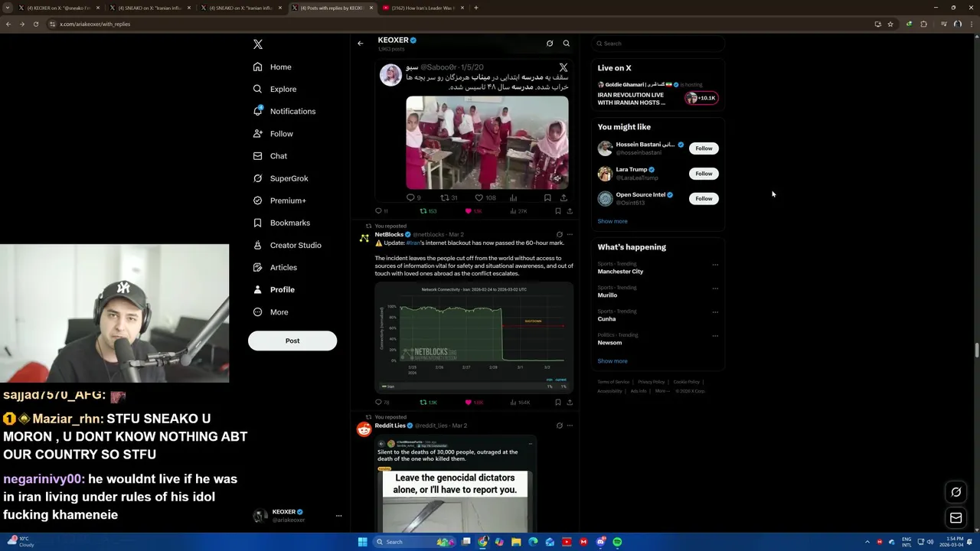Open floating Grok button
This screenshot has height=551, width=980.
pyautogui.click(x=956, y=492)
